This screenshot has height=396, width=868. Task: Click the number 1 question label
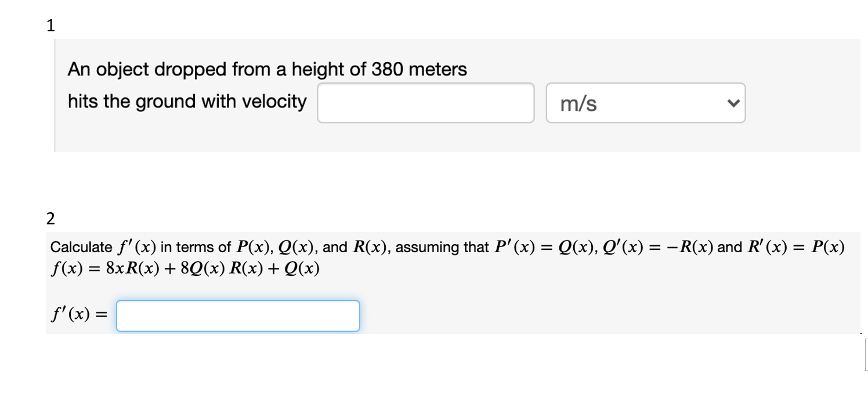point(50,24)
